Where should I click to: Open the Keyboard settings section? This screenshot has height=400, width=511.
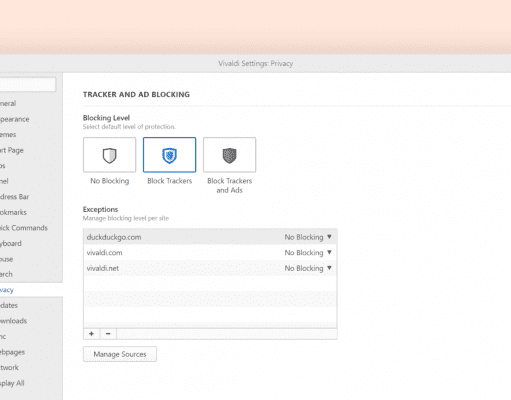click(11, 243)
